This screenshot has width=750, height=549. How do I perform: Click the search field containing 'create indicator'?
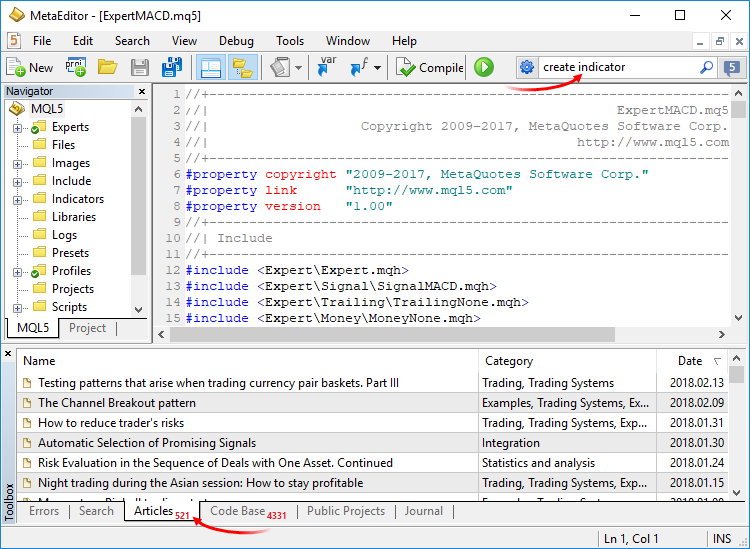pyautogui.click(x=618, y=67)
